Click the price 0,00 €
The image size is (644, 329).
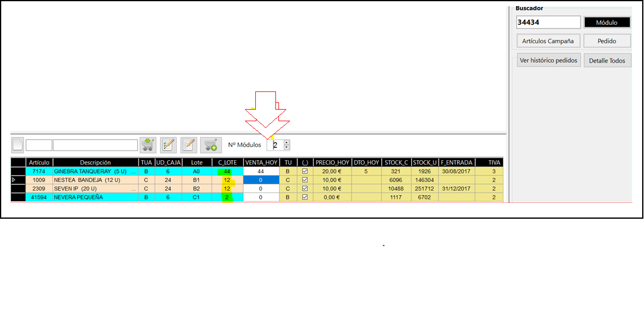[x=332, y=197]
